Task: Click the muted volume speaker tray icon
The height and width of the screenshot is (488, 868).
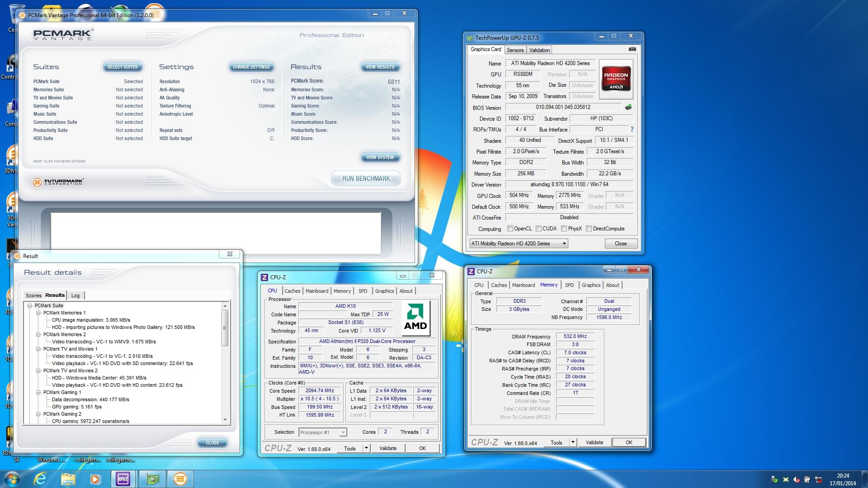Action: (797, 479)
